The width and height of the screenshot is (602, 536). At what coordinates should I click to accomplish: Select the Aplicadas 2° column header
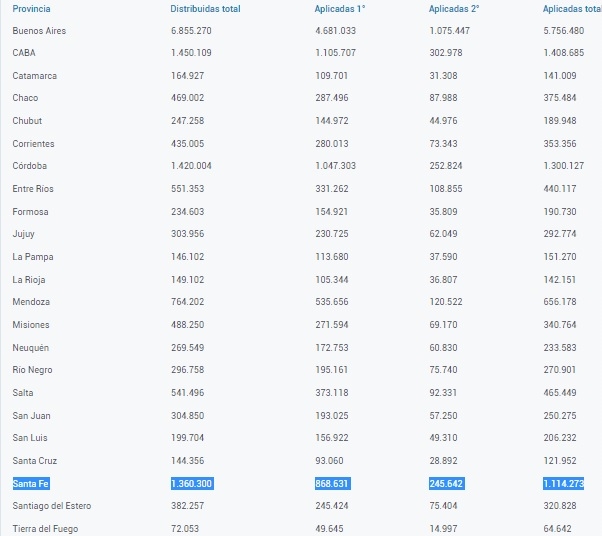454,9
